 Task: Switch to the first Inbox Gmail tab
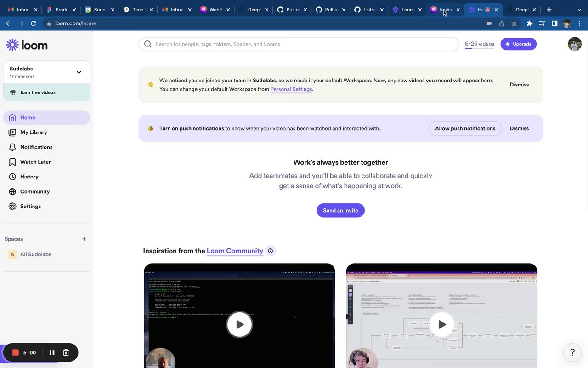[22, 9]
